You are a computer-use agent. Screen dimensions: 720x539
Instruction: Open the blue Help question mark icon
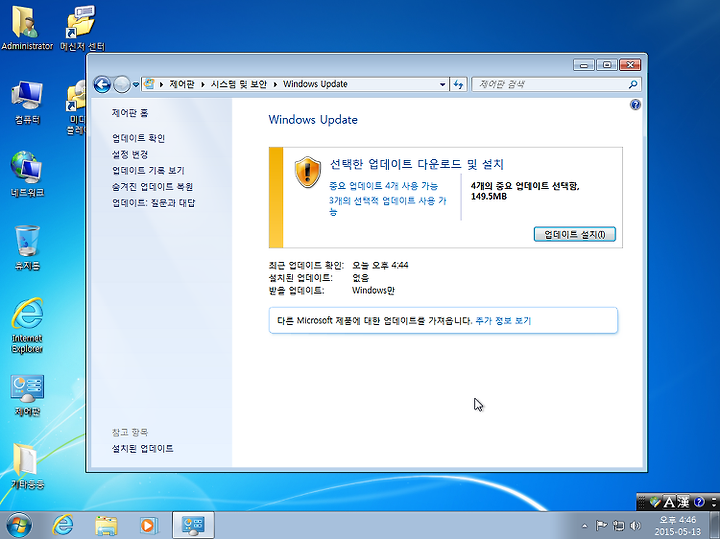(635, 105)
